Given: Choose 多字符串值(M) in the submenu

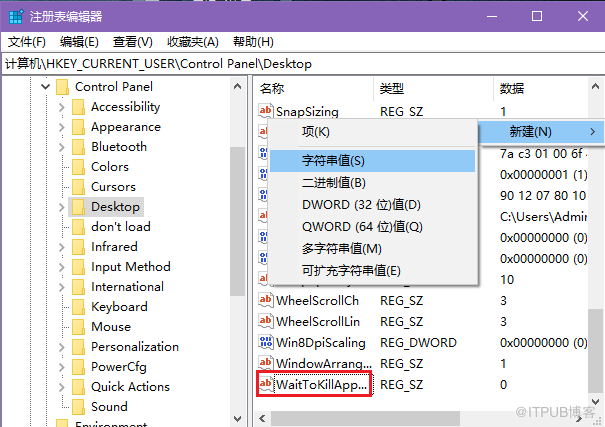Looking at the screenshot, I should click(372, 248).
